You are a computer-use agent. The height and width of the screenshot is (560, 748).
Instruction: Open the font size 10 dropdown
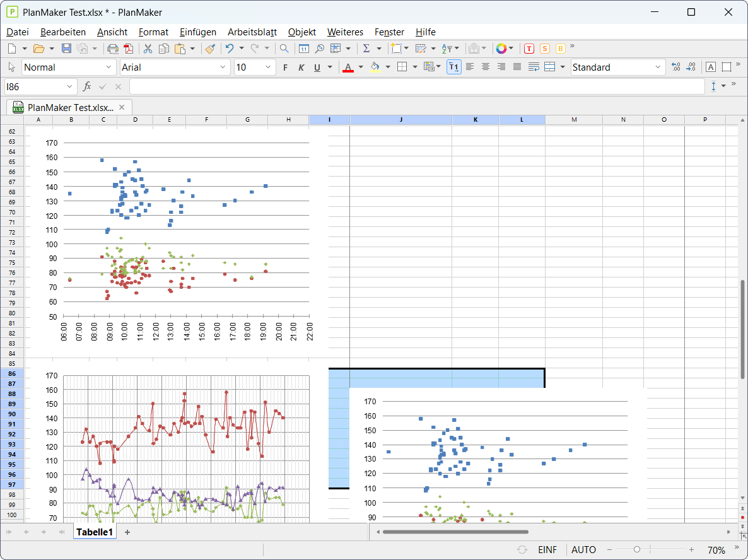(268, 67)
